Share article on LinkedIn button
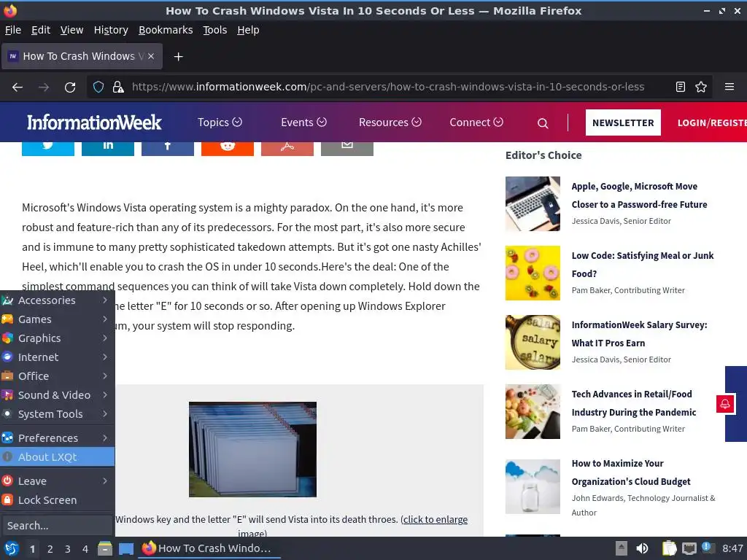Viewport: 747px width, 560px height. pos(108,148)
